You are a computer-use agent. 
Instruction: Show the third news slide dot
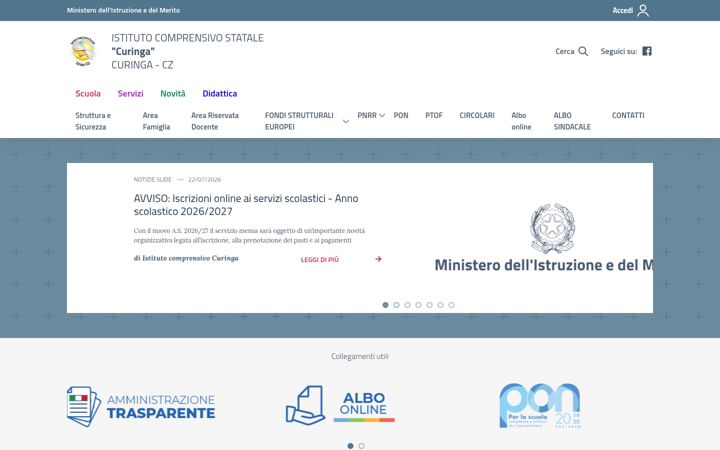coord(407,305)
